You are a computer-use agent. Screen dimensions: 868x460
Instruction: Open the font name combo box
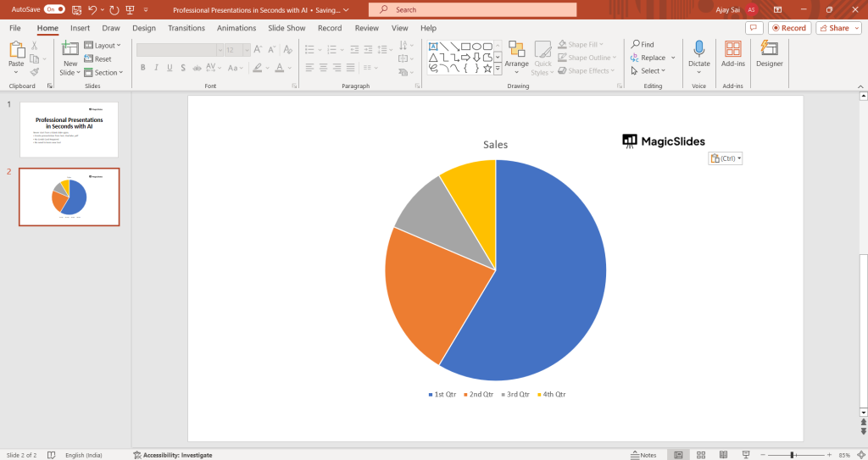point(180,50)
